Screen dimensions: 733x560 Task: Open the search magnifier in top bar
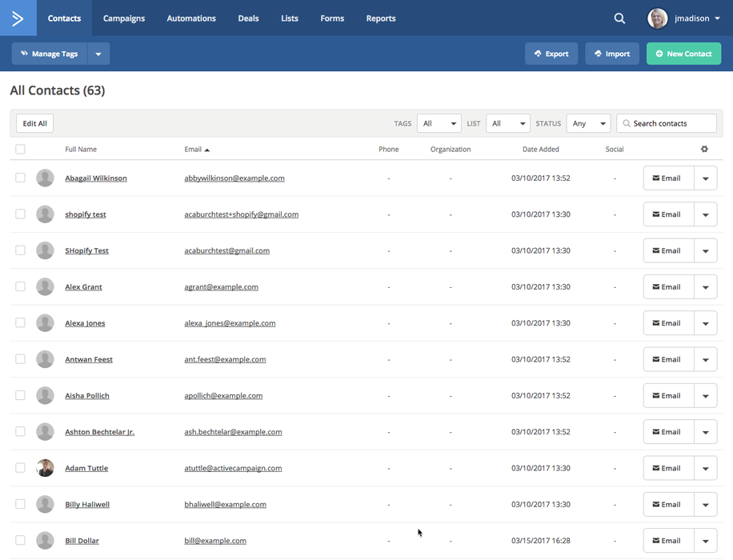click(619, 18)
